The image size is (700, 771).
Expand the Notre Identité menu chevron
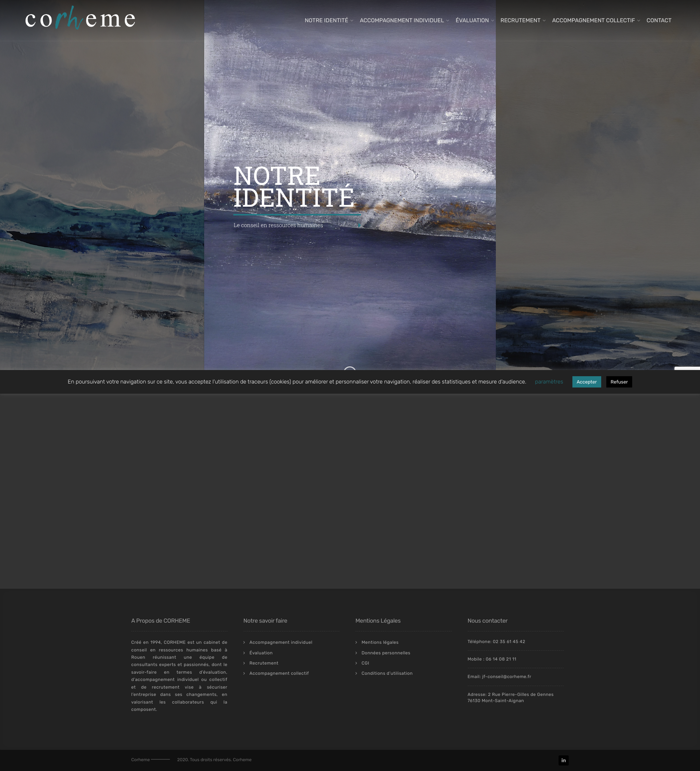351,21
